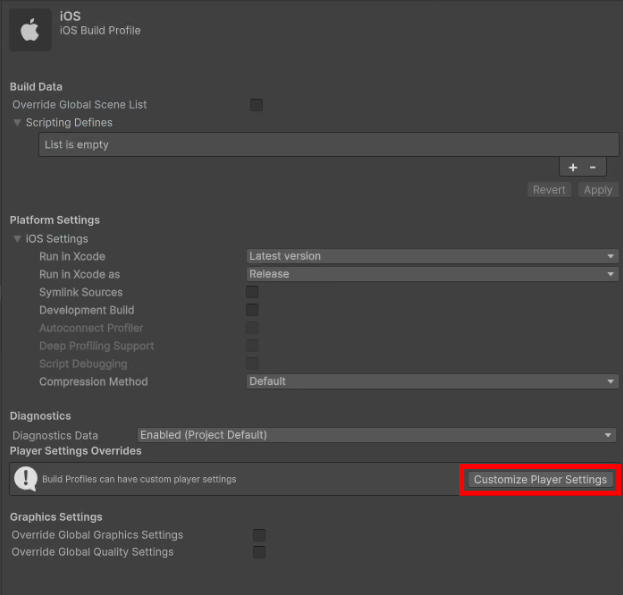Toggle the Symlink Sources checkbox

click(x=252, y=292)
